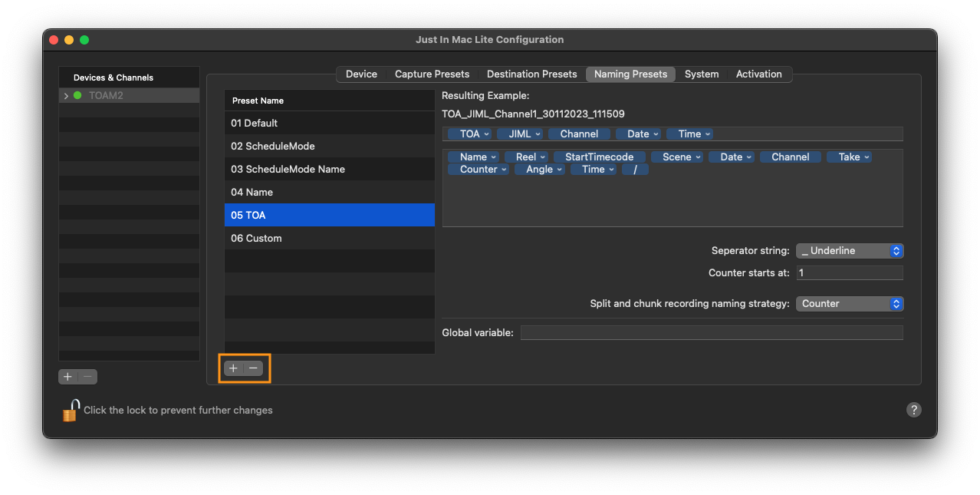This screenshot has width=980, height=495.
Task: Open the Angle token dropdown
Action: [540, 169]
